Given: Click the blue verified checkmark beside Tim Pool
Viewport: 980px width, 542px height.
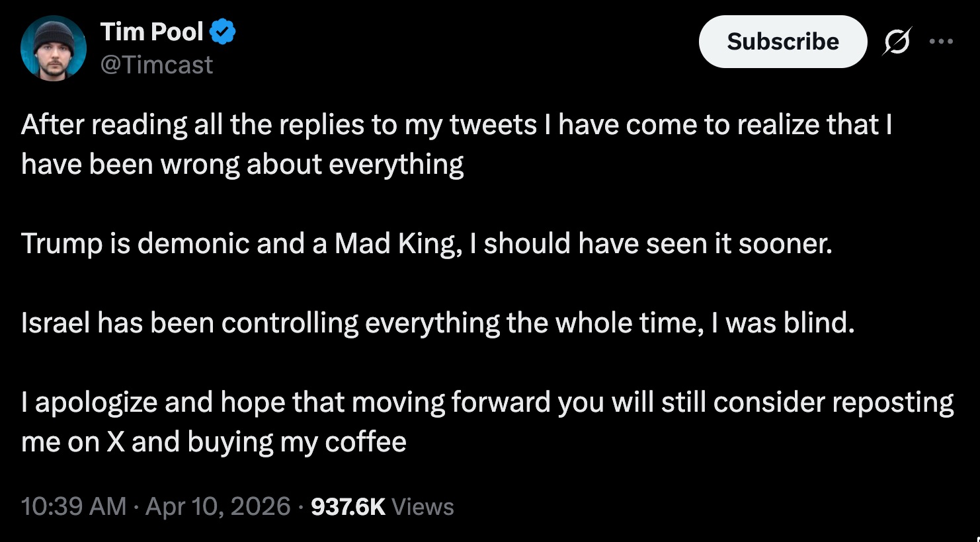Looking at the screenshot, I should (x=223, y=30).
